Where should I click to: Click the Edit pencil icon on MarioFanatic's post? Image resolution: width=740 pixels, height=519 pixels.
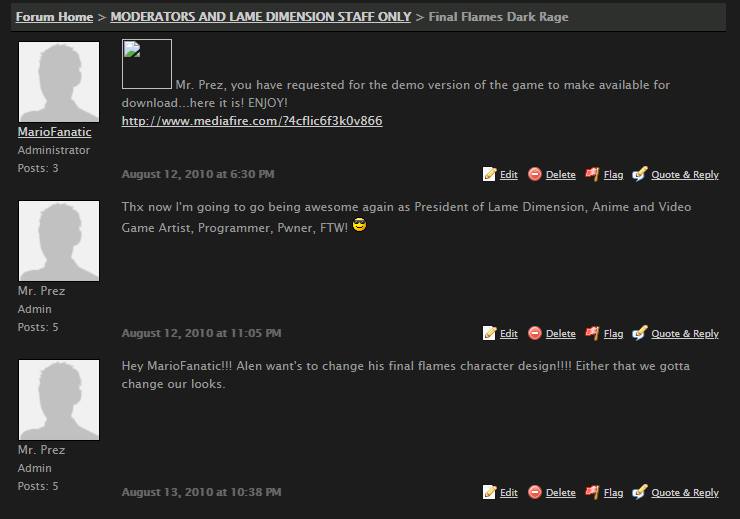pyautogui.click(x=489, y=174)
